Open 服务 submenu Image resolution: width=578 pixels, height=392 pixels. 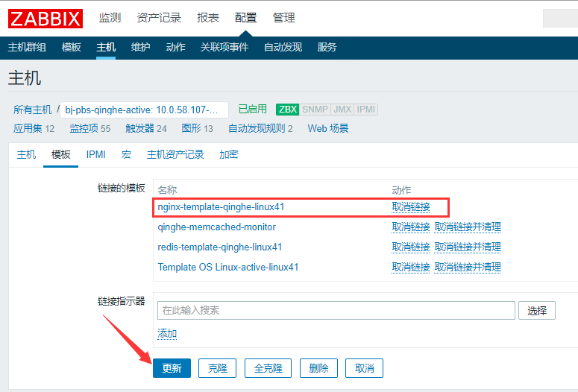(327, 47)
